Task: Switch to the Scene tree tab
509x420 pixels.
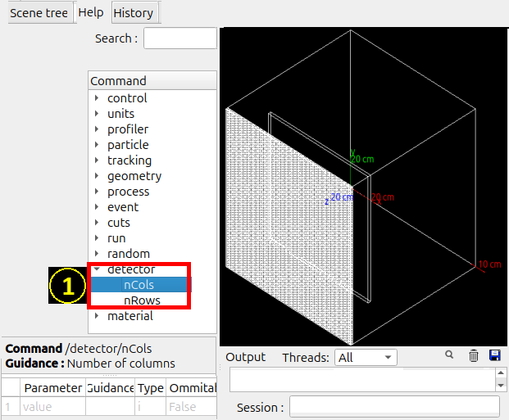Action: pos(39,13)
